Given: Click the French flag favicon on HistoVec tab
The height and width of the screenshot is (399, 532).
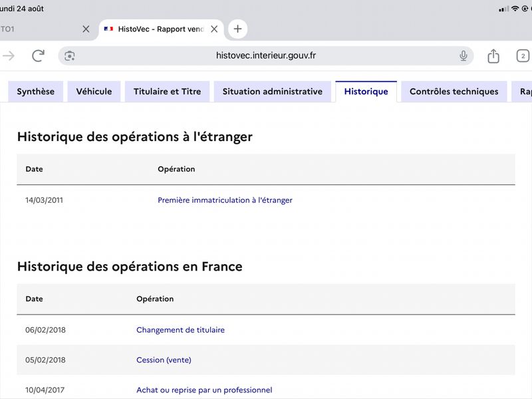Looking at the screenshot, I should tap(108, 29).
